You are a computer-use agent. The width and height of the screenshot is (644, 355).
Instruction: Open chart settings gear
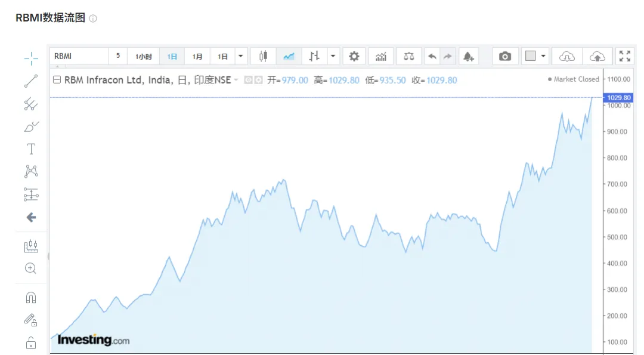[354, 56]
